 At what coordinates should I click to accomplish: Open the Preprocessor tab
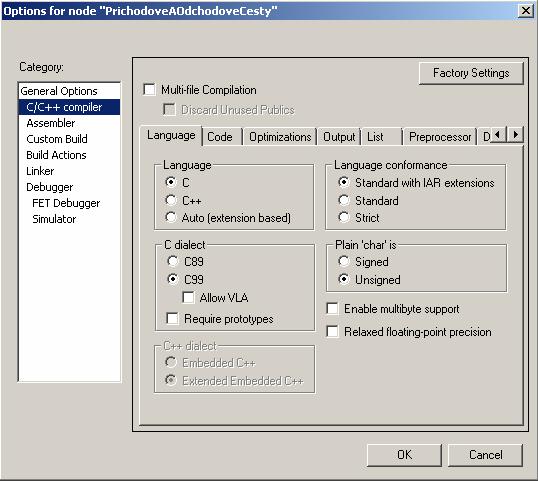pos(440,137)
